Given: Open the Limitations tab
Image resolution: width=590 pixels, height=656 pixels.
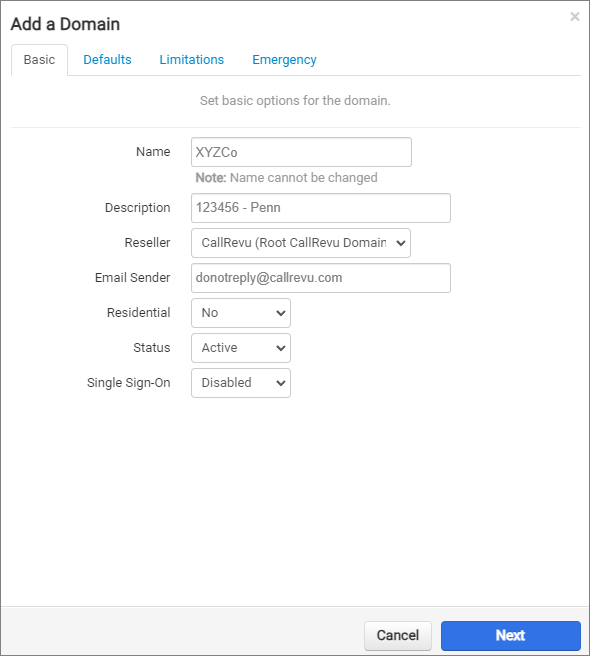Looking at the screenshot, I should 192,60.
